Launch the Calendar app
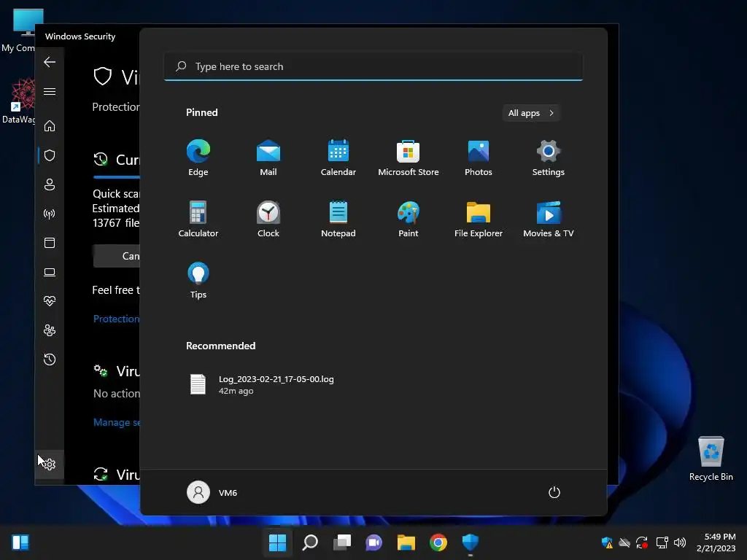This screenshot has width=747, height=560. tap(338, 157)
